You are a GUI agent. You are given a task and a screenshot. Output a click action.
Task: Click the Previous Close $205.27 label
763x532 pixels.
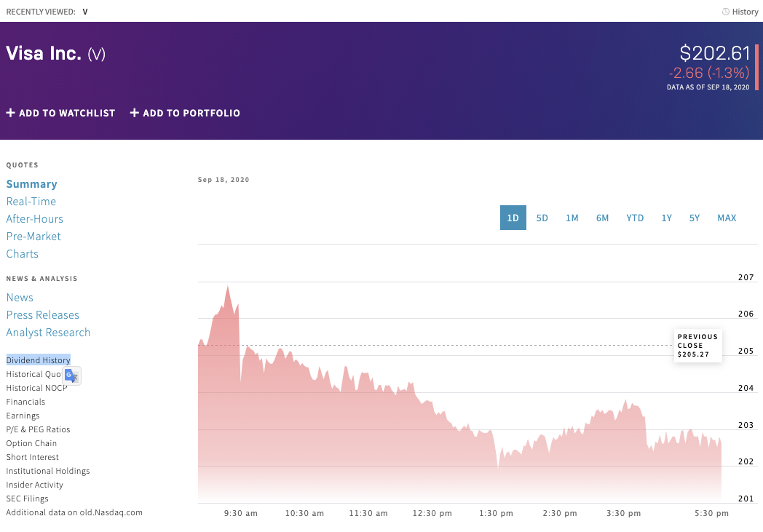pyautogui.click(x=697, y=345)
